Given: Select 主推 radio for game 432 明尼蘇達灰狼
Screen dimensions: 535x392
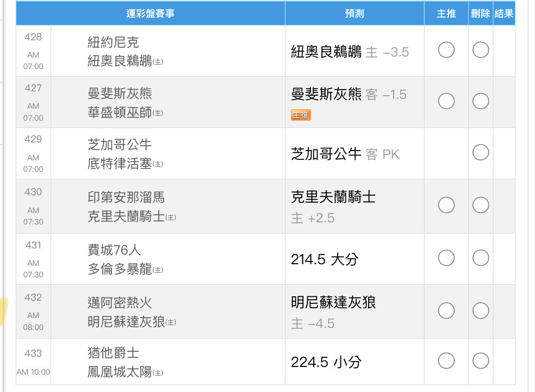Looking at the screenshot, I should 446,311.
